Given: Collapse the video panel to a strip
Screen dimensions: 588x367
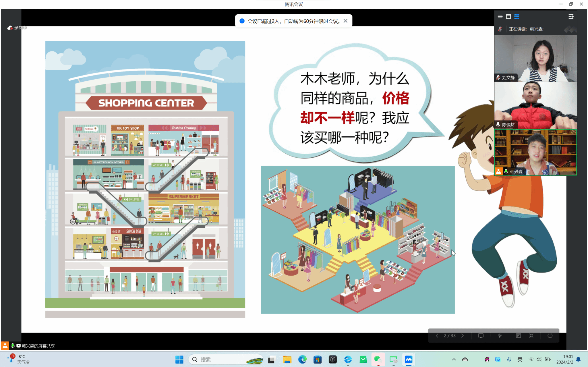Looking at the screenshot, I should tap(500, 17).
